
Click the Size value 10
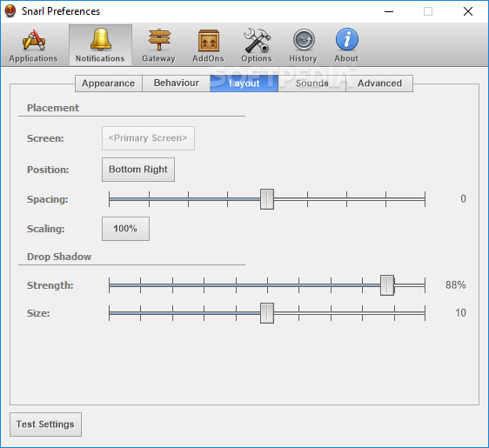click(x=460, y=312)
